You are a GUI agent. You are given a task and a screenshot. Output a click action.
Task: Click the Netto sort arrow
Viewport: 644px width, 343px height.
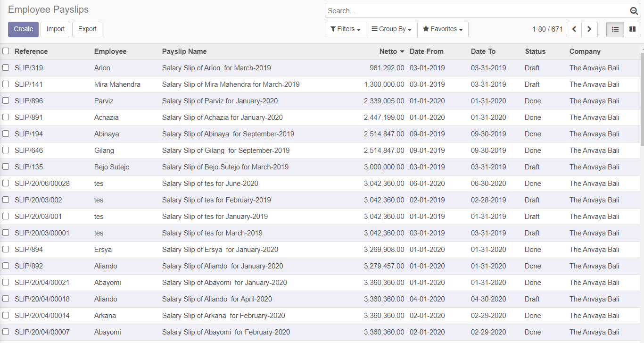[x=402, y=51]
